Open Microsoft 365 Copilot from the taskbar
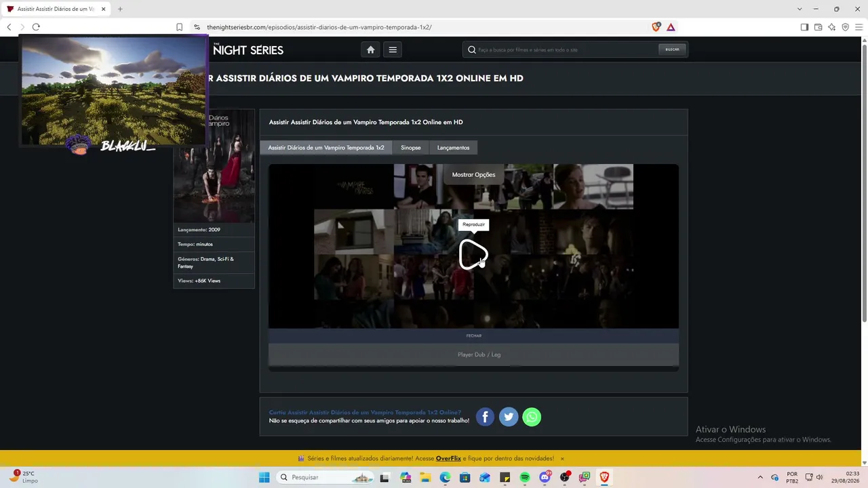Screen dimensions: 868x488 coord(406,477)
